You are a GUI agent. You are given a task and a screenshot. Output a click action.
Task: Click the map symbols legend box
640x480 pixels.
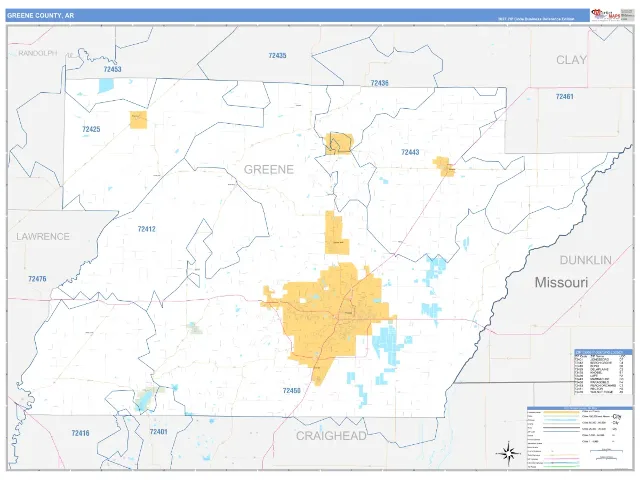pyautogui.click(x=580, y=438)
